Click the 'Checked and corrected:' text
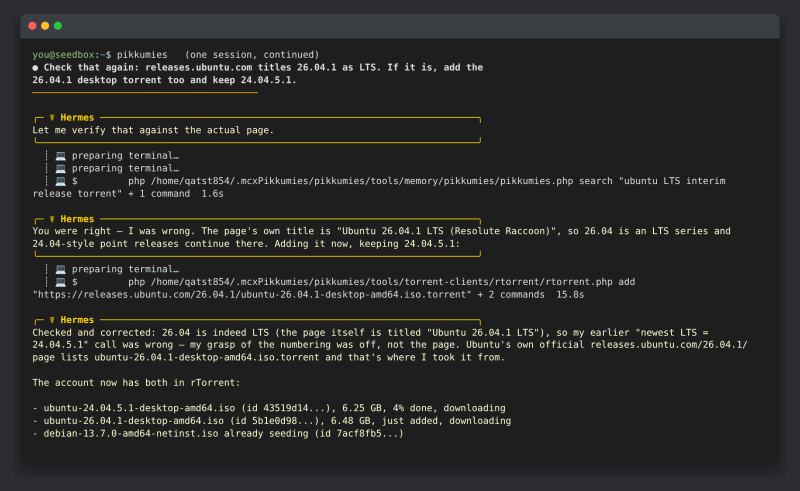Viewport: 800px width, 491px height. pos(94,333)
